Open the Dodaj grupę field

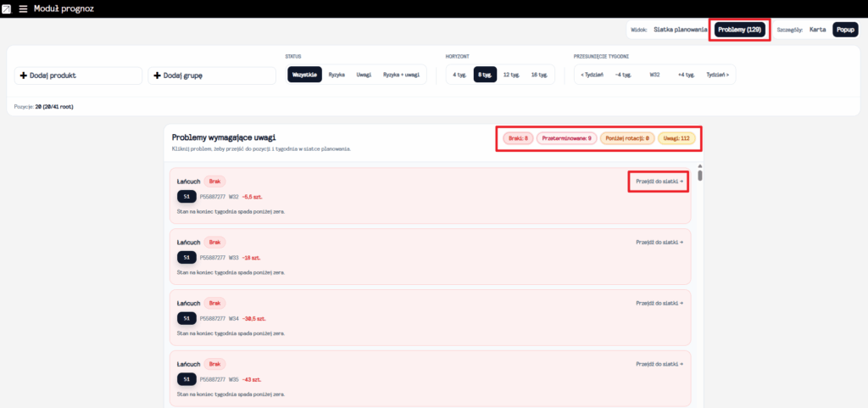[x=212, y=75]
